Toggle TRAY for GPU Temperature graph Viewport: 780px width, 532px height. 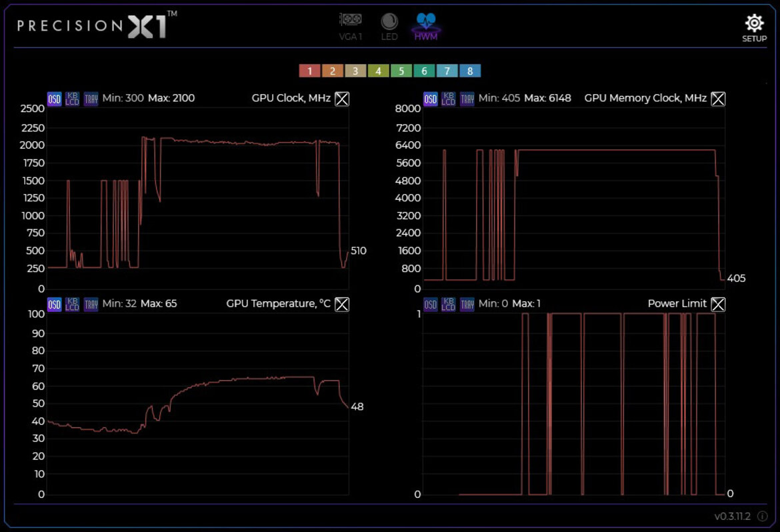(x=91, y=304)
